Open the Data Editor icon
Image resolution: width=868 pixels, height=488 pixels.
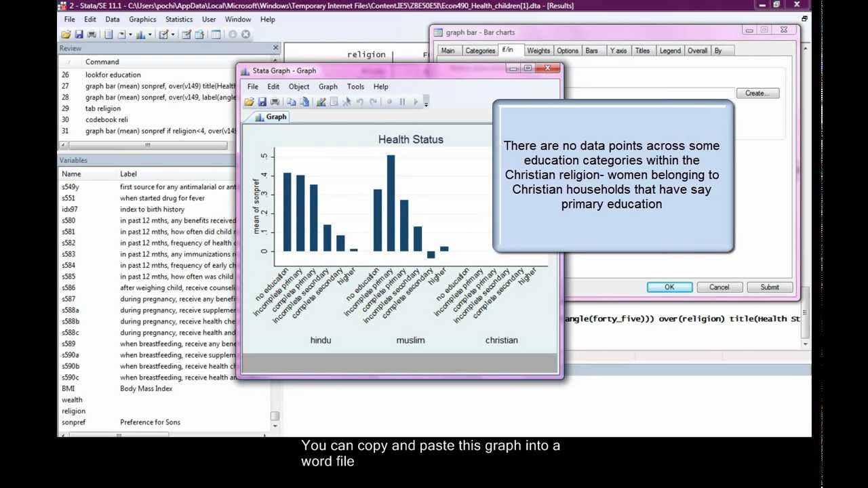click(186, 34)
